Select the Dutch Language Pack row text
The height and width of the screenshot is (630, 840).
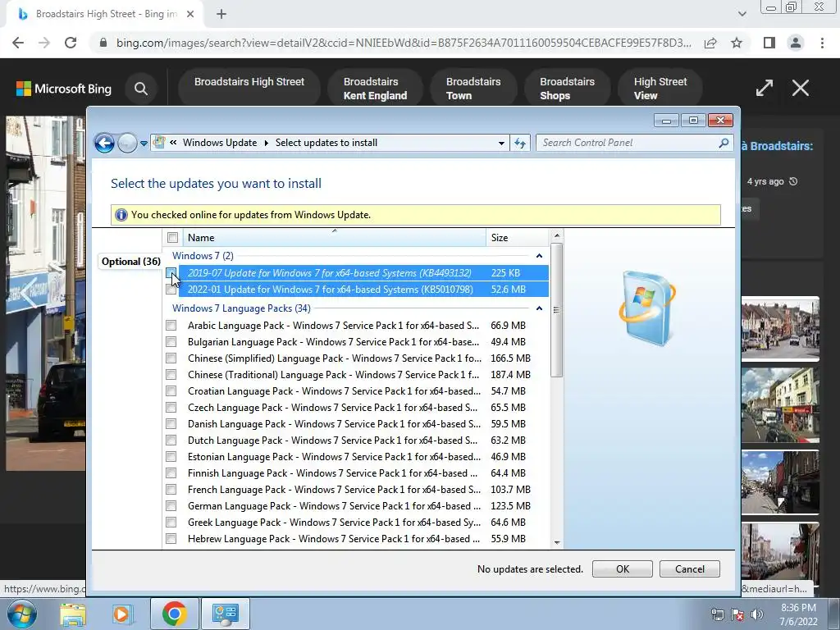point(332,441)
